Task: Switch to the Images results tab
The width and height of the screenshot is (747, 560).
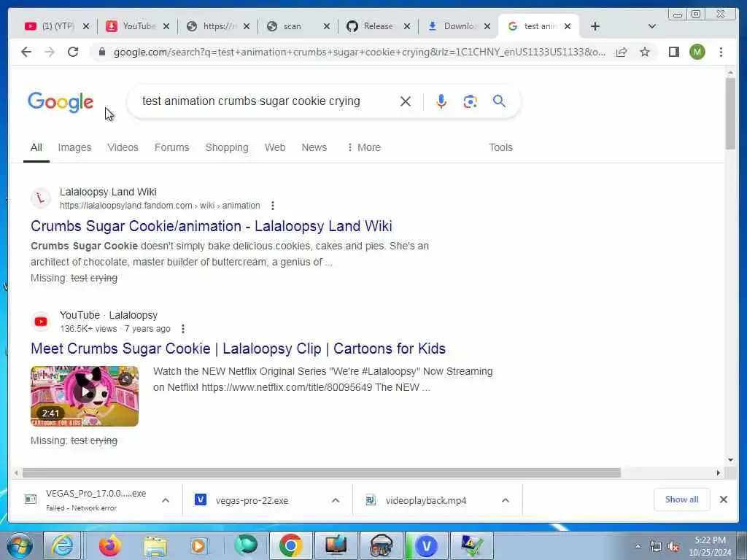Action: point(75,147)
